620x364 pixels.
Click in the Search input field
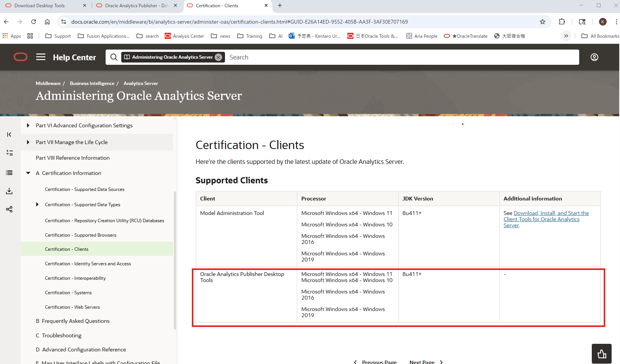(x=402, y=57)
